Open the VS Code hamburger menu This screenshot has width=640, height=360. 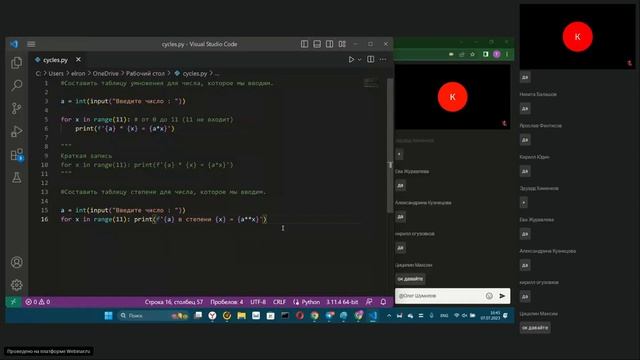tap(31, 44)
